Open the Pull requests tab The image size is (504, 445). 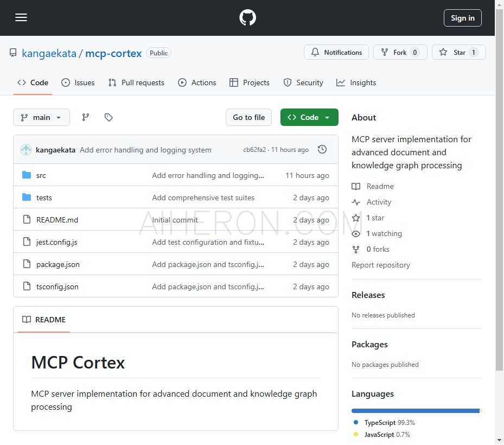tap(136, 82)
